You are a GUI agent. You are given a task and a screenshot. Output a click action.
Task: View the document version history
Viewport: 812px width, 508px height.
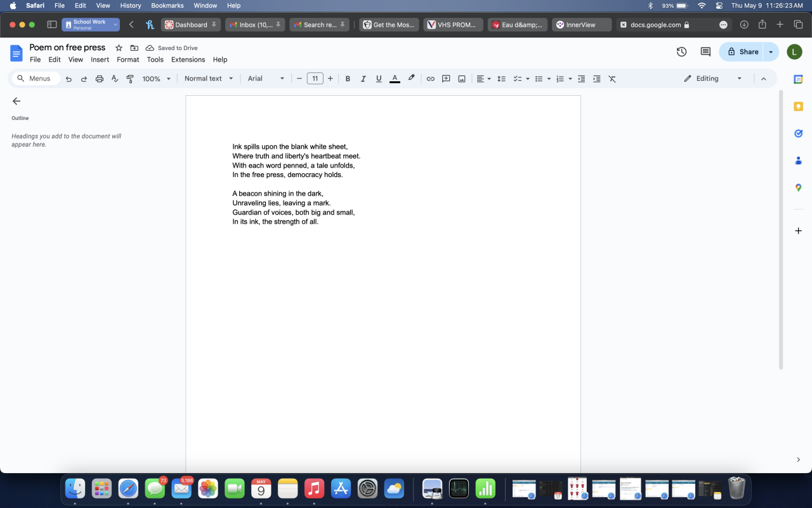[682, 52]
